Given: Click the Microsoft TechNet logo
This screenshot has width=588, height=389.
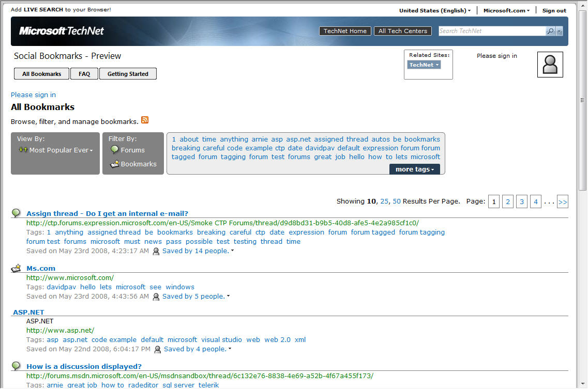Looking at the screenshot, I should click(x=61, y=31).
